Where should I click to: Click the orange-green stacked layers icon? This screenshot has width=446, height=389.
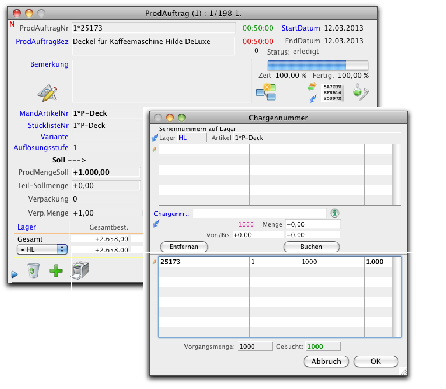point(312,87)
